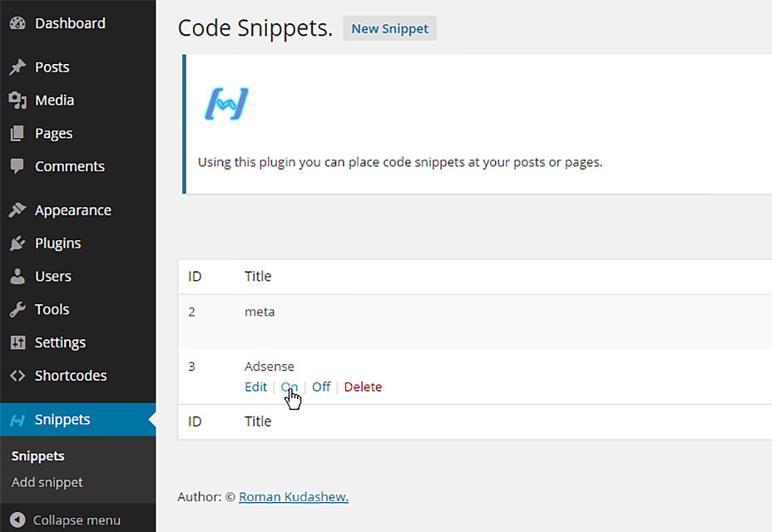772x532 pixels.
Task: Click the Pages document icon
Action: click(x=17, y=133)
